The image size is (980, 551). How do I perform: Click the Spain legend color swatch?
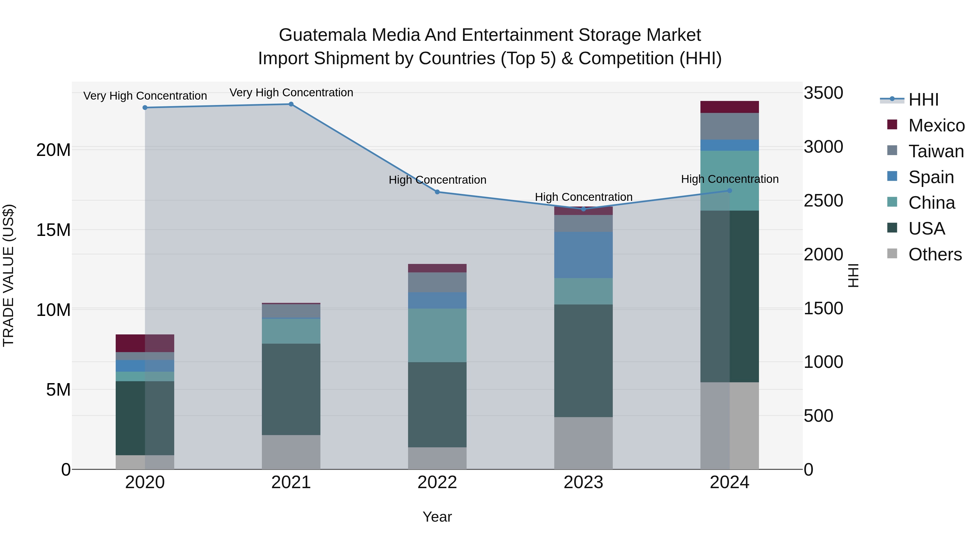(892, 176)
